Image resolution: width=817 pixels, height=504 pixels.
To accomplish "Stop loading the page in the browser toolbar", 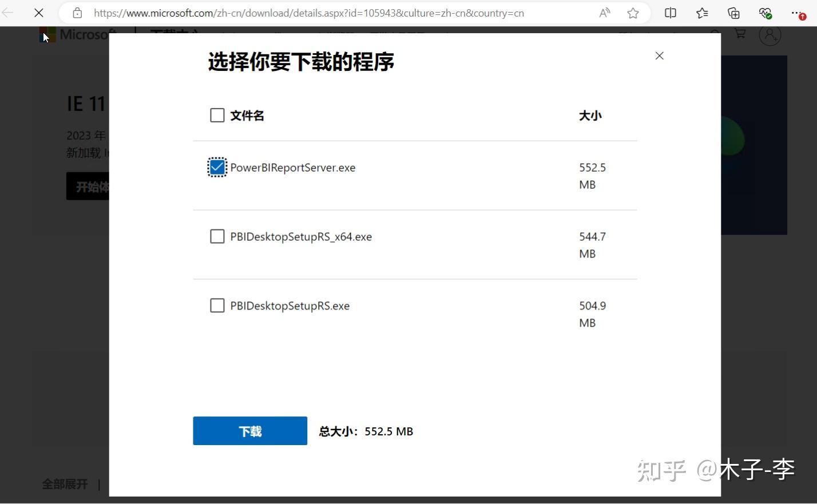I will click(x=39, y=13).
